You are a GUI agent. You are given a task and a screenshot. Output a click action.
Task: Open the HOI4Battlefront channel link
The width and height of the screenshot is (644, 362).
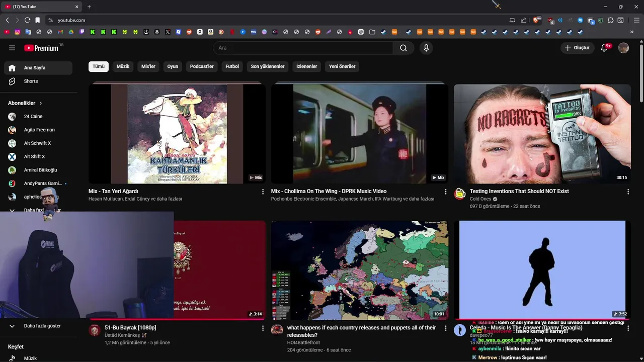(x=303, y=342)
